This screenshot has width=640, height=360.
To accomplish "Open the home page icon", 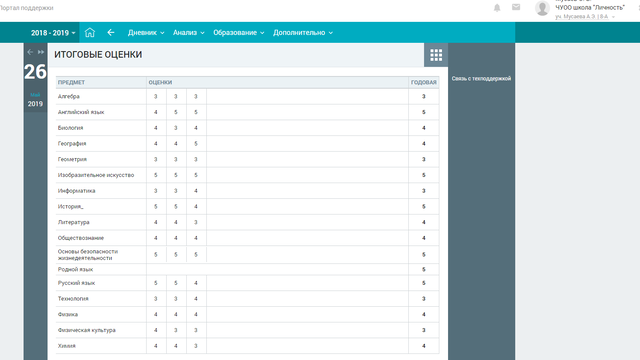I will [x=90, y=32].
